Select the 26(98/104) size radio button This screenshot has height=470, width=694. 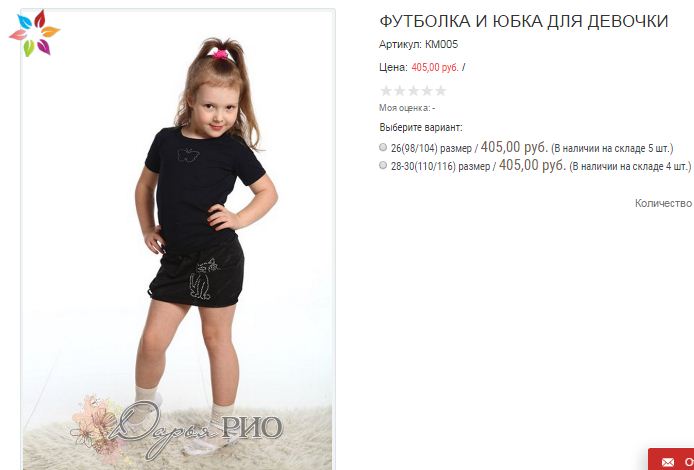click(383, 147)
